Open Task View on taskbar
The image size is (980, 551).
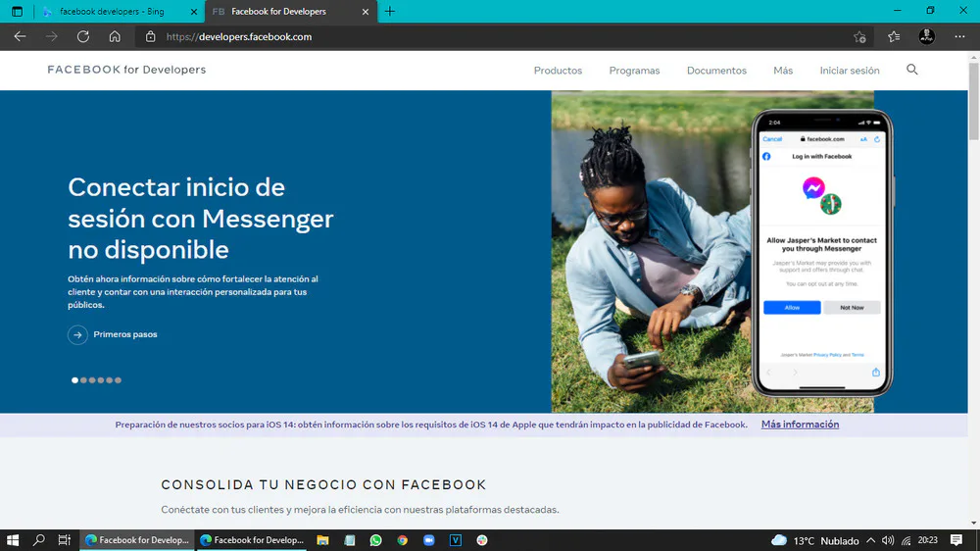(x=65, y=540)
